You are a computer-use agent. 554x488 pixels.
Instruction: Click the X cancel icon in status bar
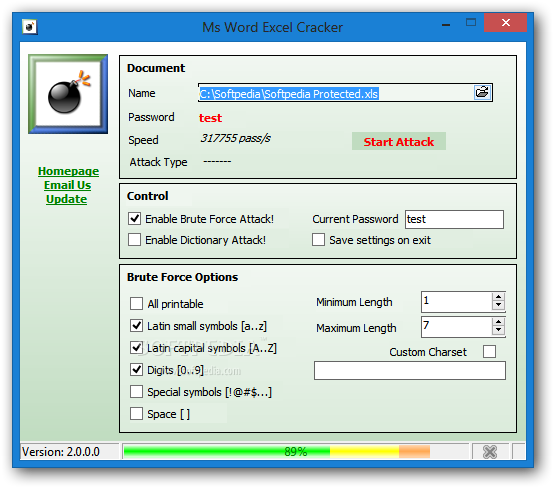pos(490,452)
